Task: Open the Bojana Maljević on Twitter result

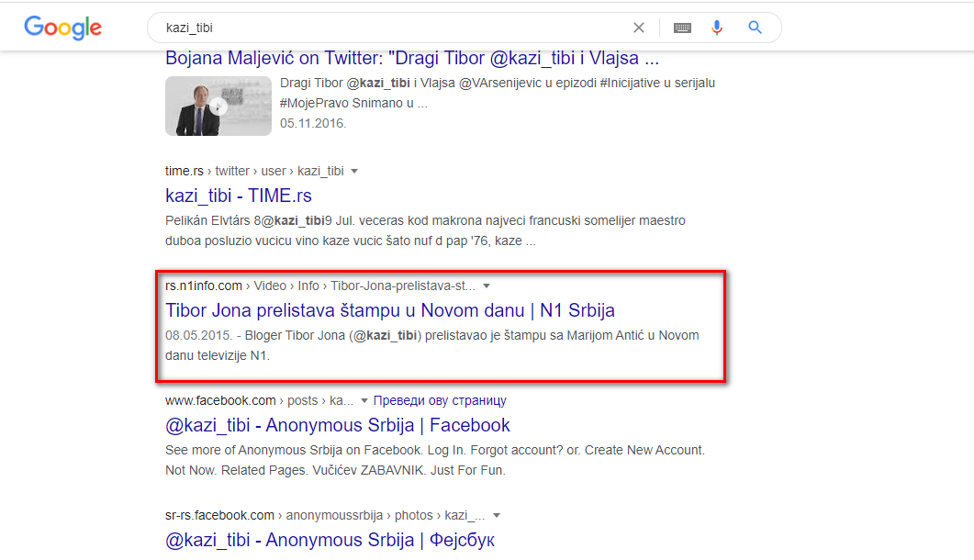Action: 412,59
